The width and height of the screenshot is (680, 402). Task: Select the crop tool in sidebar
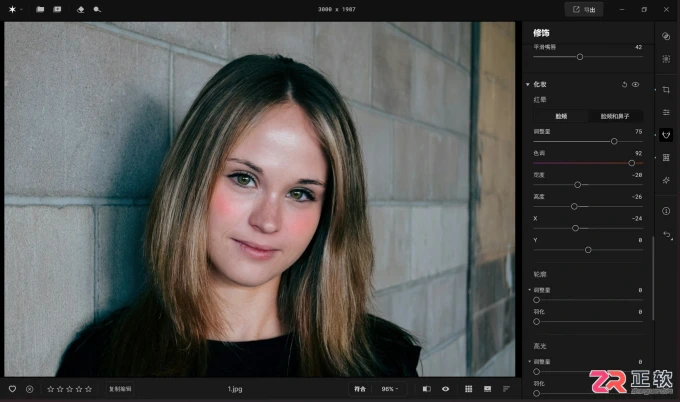coord(666,90)
